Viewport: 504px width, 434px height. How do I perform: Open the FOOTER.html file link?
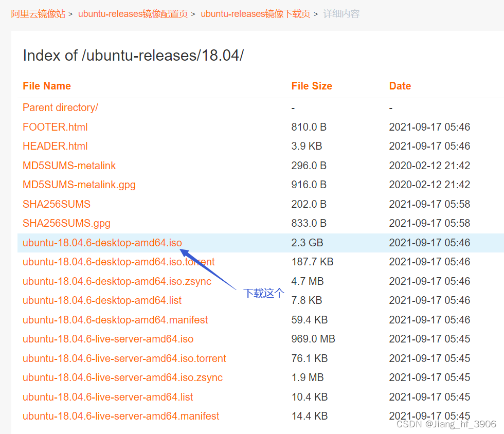coord(55,126)
